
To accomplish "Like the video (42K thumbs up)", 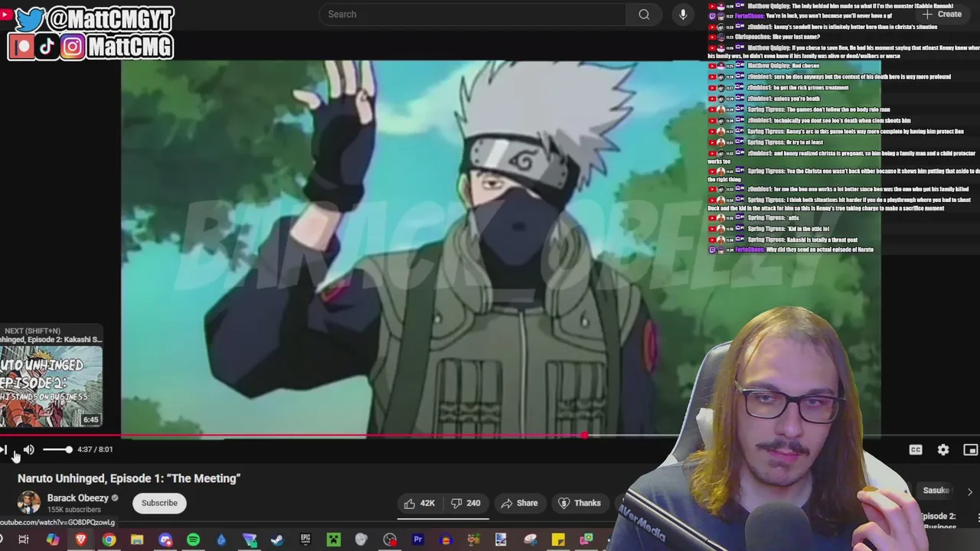I will point(420,503).
